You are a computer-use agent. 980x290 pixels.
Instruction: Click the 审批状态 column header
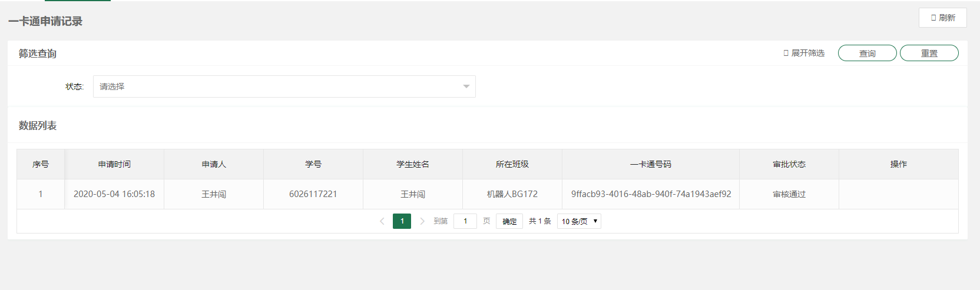tap(789, 164)
